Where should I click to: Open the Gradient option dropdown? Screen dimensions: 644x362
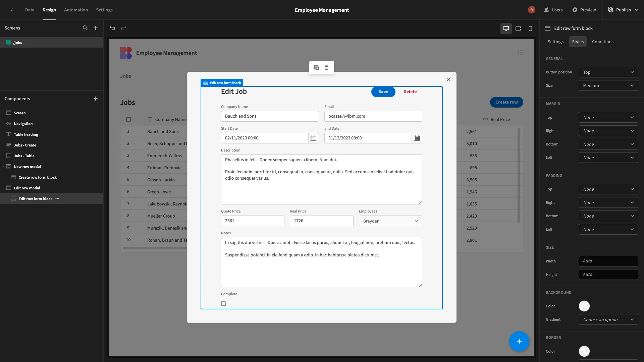608,320
